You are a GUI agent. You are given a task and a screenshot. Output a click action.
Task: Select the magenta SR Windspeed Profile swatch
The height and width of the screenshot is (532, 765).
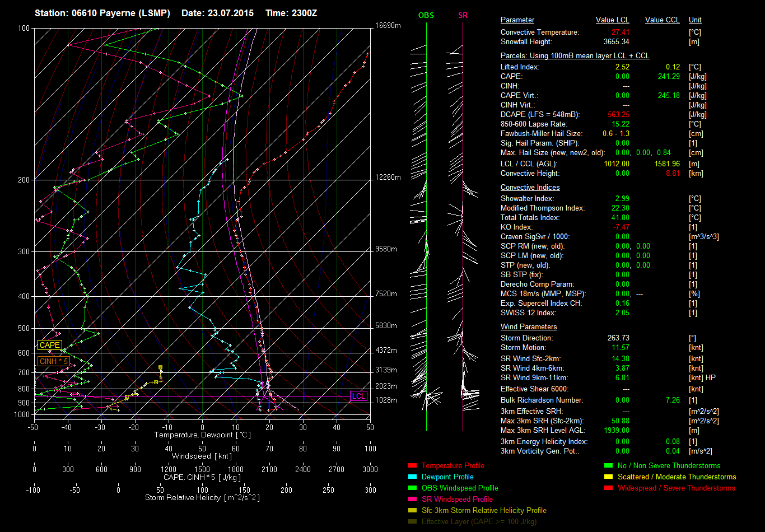[x=413, y=499]
